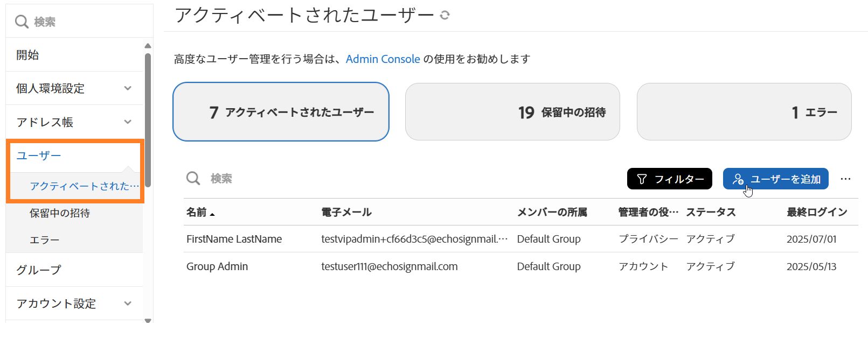Open エラー in the sidebar
Image resolution: width=868 pixels, height=346 pixels.
45,240
